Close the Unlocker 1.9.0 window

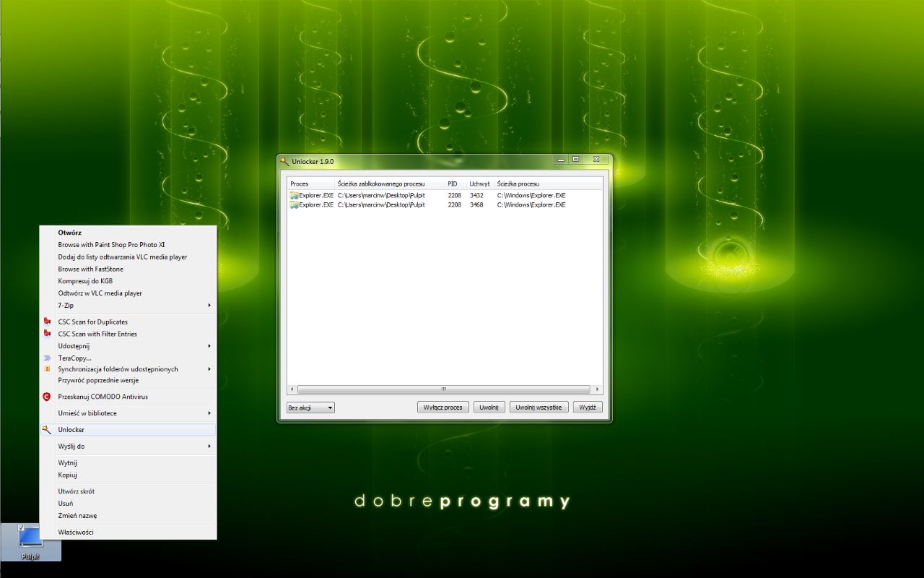click(x=596, y=160)
